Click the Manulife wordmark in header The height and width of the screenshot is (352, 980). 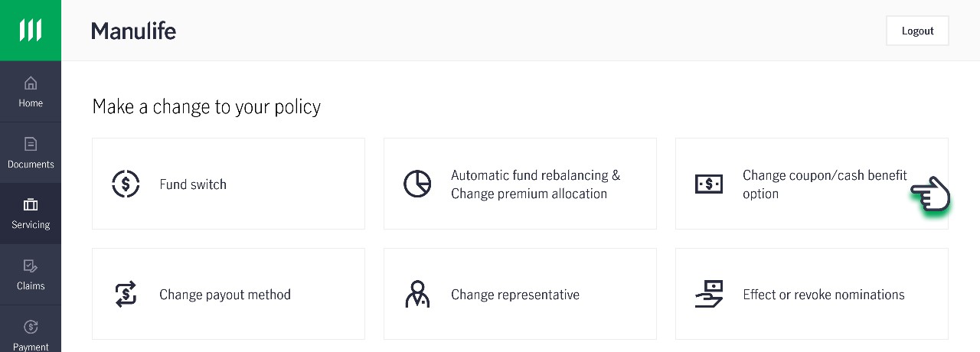tap(133, 31)
